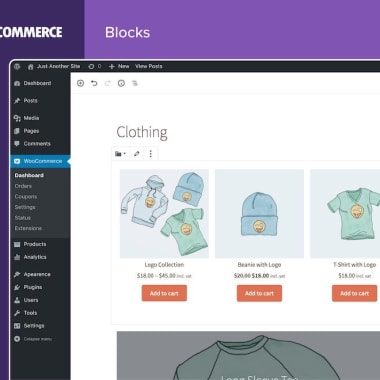Open the Posts menu

pos(26,101)
